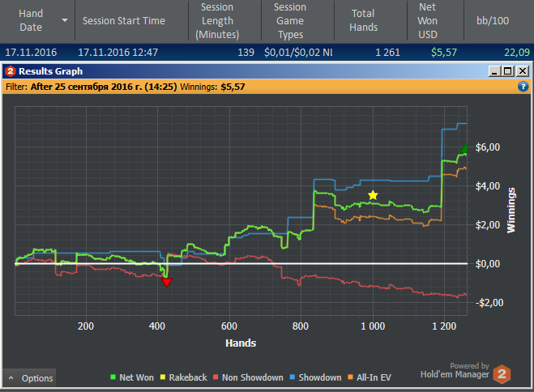Click the $4,00 y-axis label
The image size is (534, 392).
[x=488, y=186]
